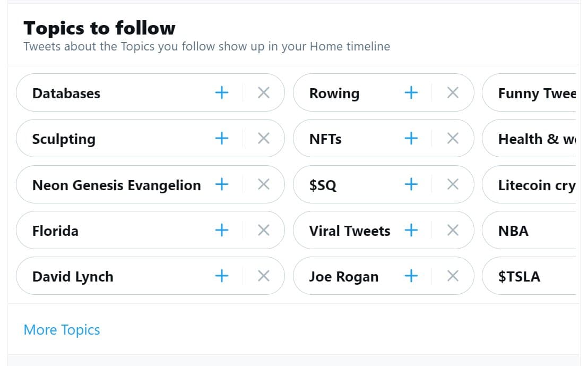Dismiss the $SQ topic suggestion
The height and width of the screenshot is (366, 588).
click(x=453, y=184)
